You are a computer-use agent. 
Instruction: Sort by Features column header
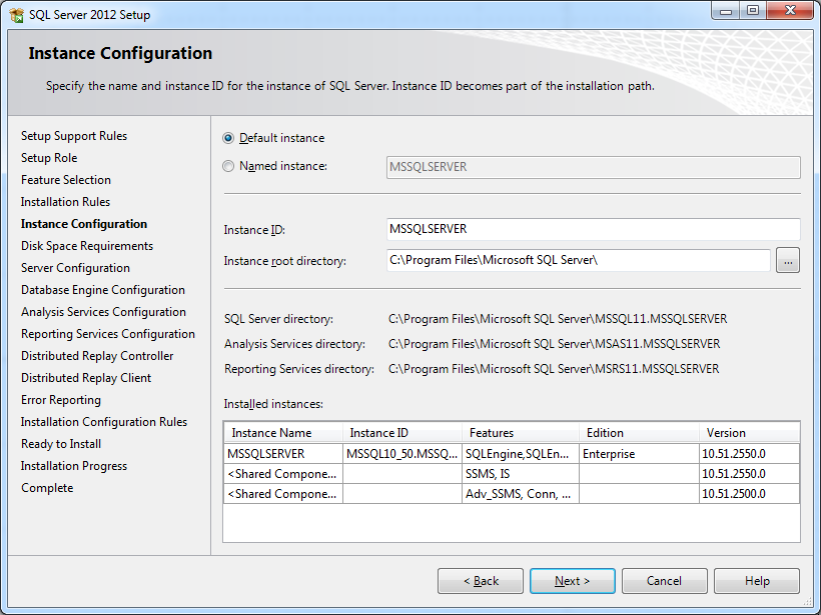click(x=520, y=433)
